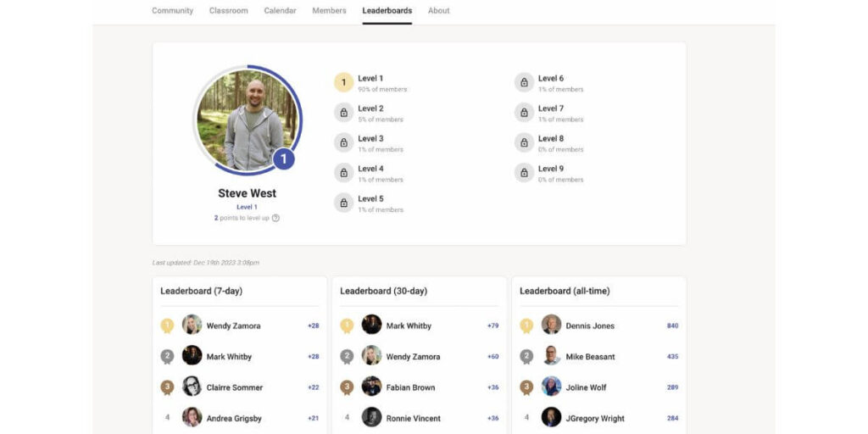Switch to the Classroom tab
Image resolution: width=868 pixels, height=434 pixels.
[x=229, y=10]
